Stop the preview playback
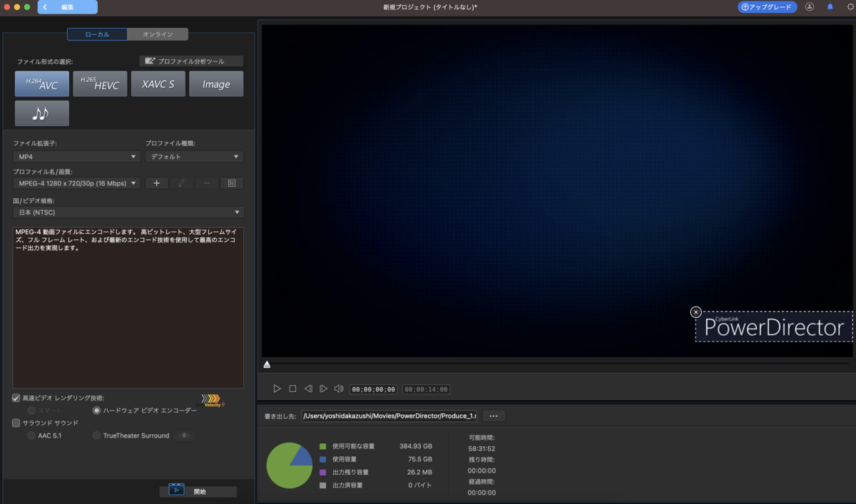Viewport: 856px width, 504px height. click(x=292, y=389)
